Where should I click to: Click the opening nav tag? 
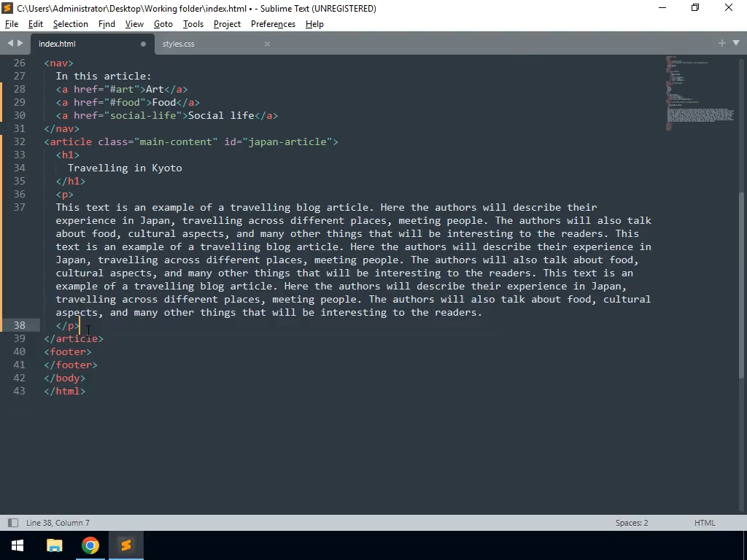pos(58,63)
